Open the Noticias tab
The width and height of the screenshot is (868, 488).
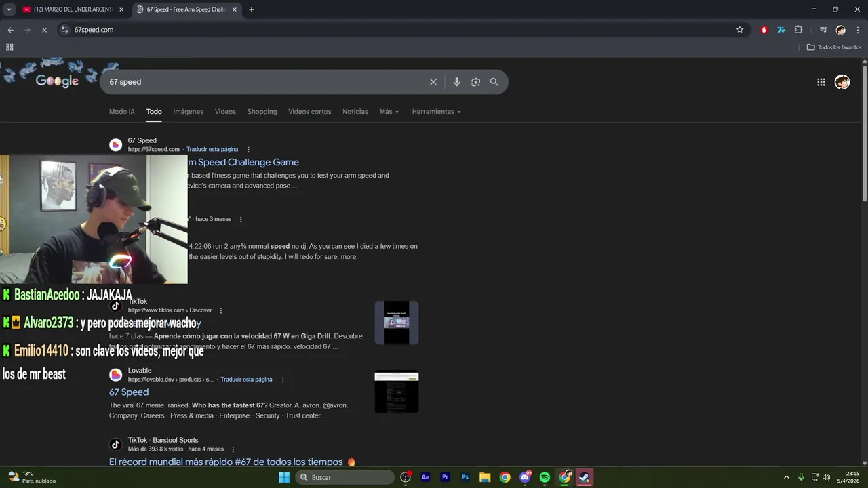[355, 112]
